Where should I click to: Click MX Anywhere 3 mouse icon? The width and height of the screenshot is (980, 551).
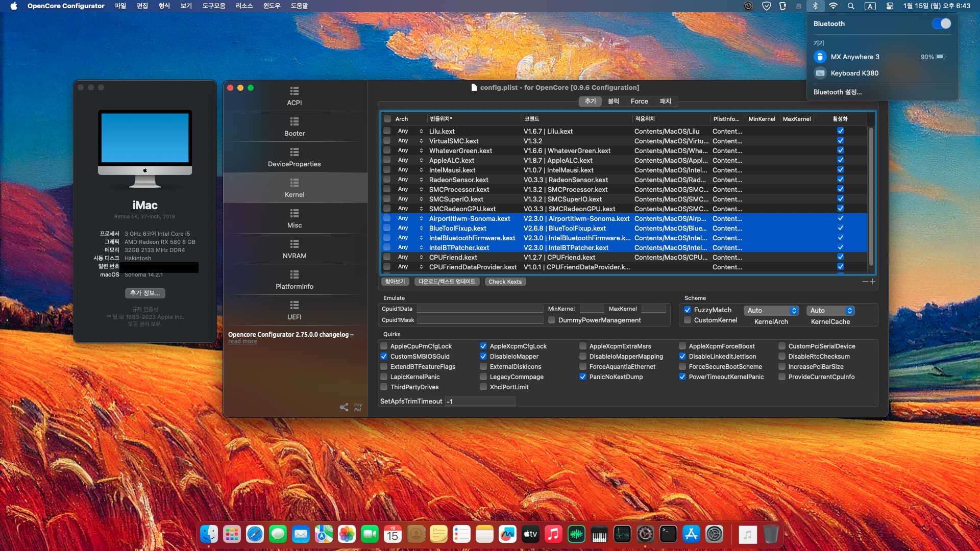(x=820, y=57)
